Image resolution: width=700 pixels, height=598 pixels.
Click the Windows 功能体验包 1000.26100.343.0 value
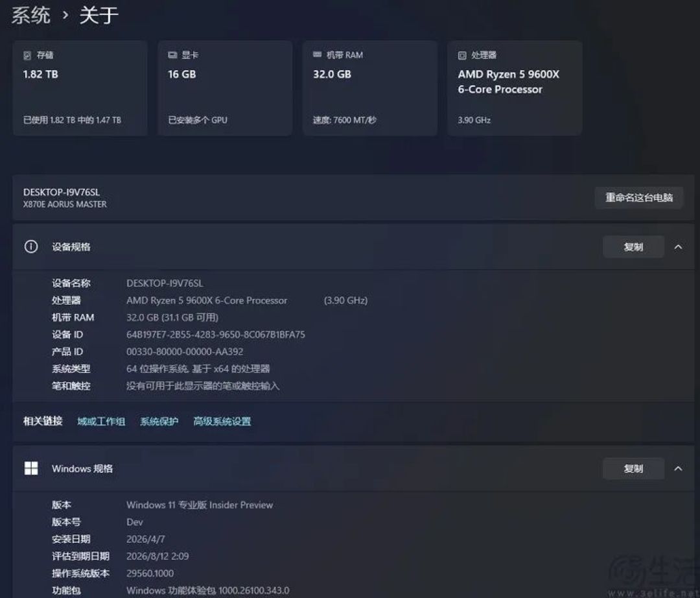click(x=208, y=590)
